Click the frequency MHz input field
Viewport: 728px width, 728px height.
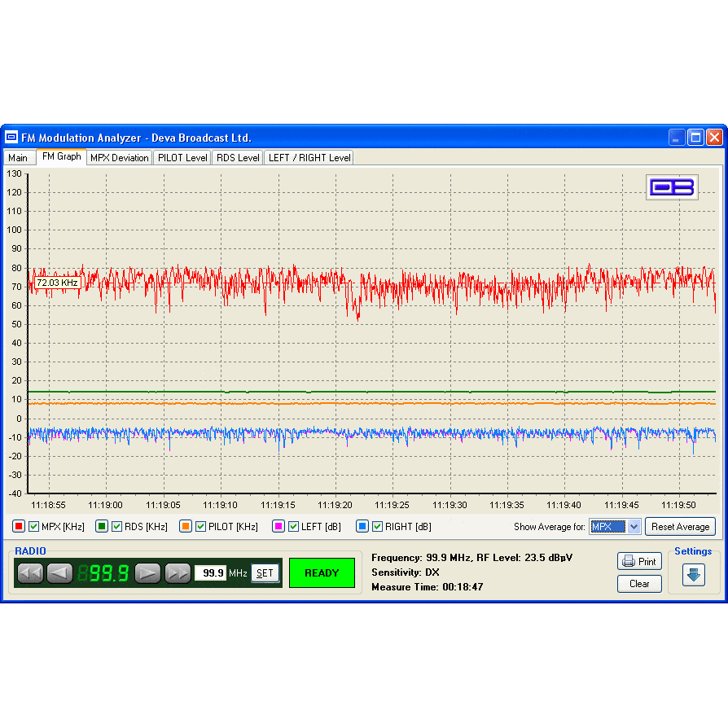pos(210,573)
